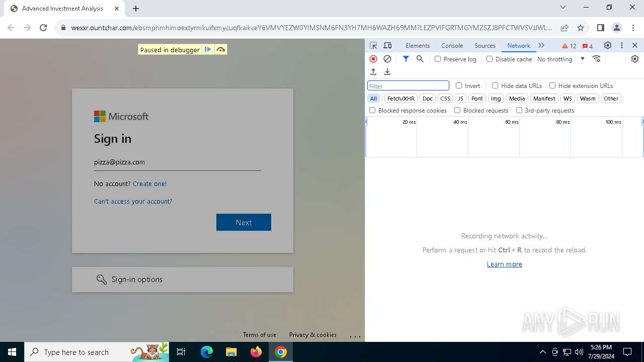Click email field containing pizza@pizza.com
This screenshot has width=644, height=362.
pyautogui.click(x=177, y=162)
